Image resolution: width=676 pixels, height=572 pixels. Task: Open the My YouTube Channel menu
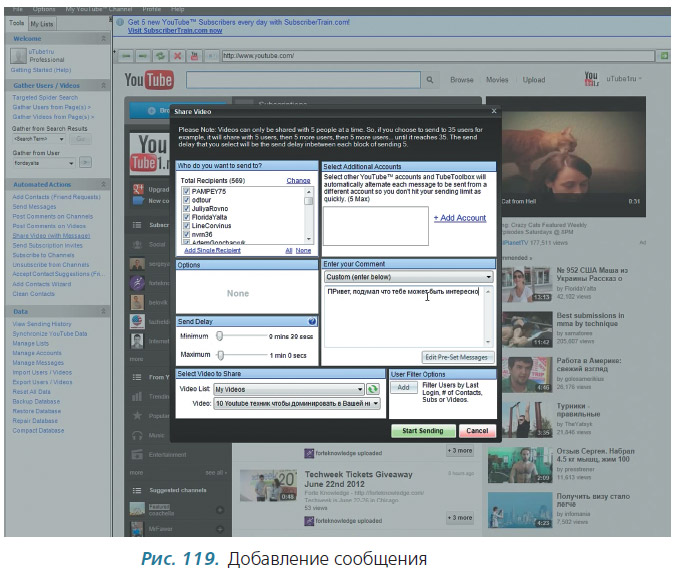click(x=99, y=9)
